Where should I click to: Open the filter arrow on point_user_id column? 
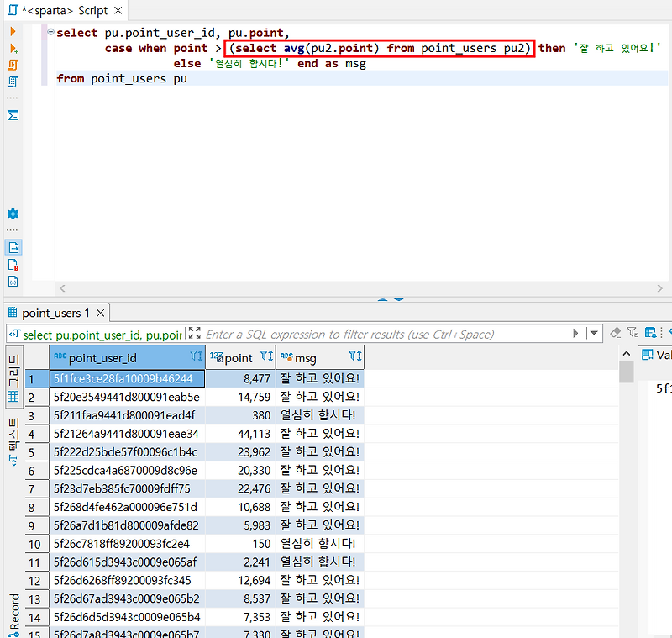197,356
